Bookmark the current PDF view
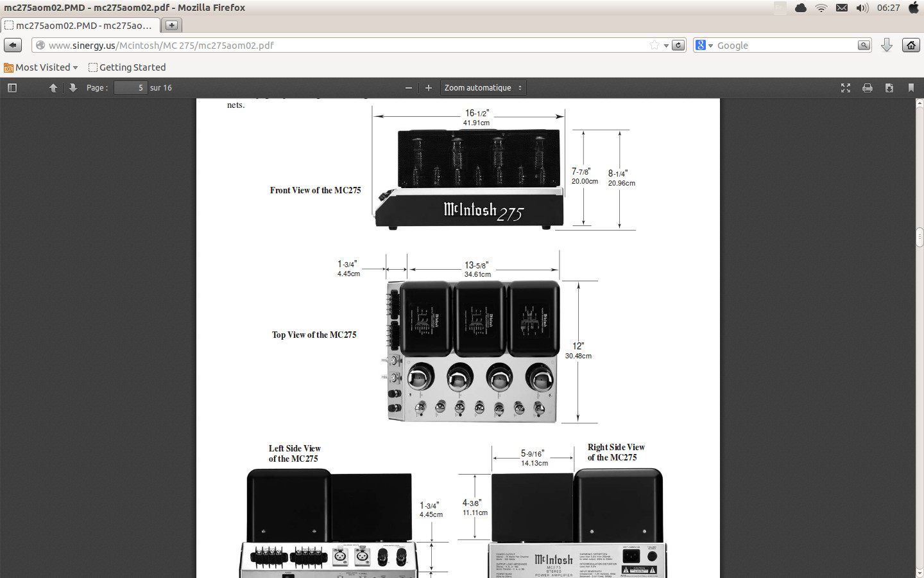 pyautogui.click(x=911, y=88)
